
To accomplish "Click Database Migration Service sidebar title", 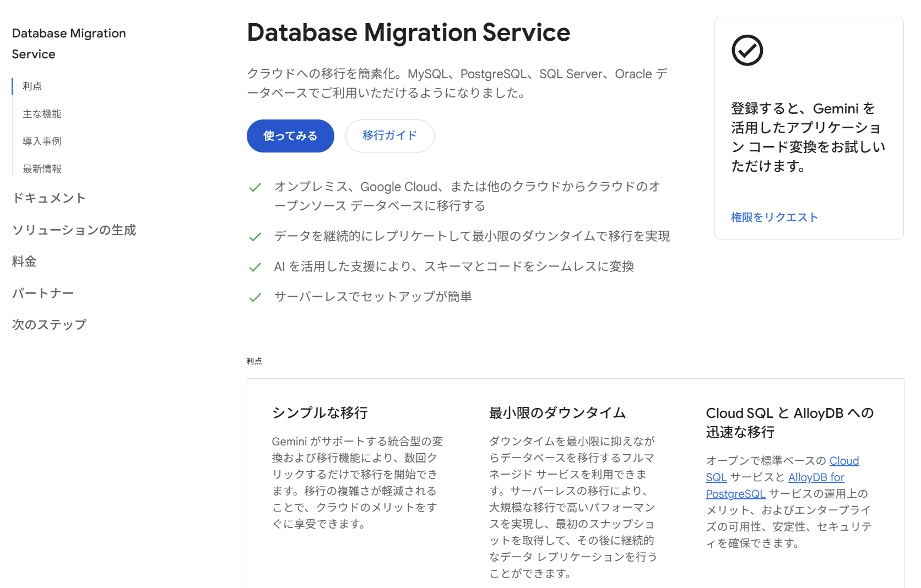I will tap(69, 43).
